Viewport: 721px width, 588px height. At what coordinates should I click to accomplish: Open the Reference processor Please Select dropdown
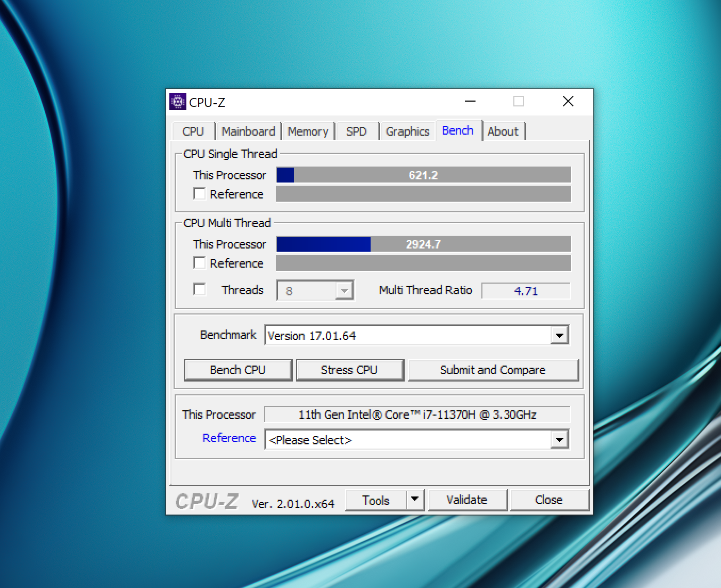(559, 440)
